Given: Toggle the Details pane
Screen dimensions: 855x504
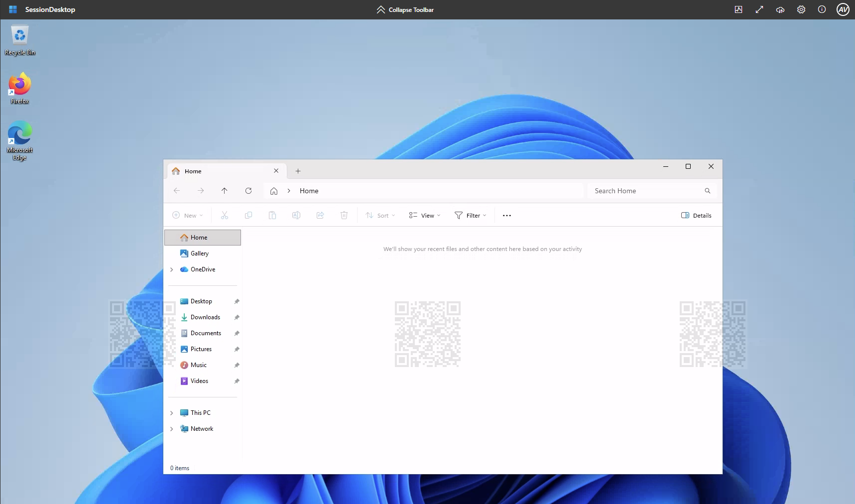Looking at the screenshot, I should tap(696, 216).
